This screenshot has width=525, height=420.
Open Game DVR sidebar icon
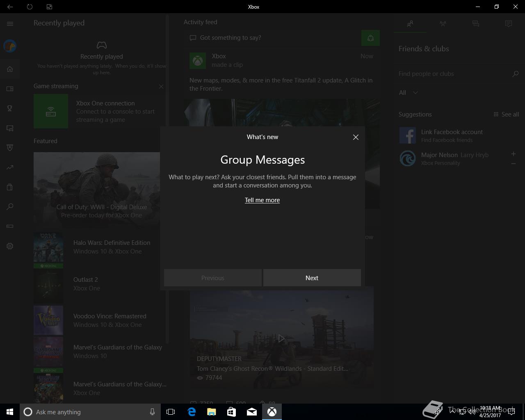click(x=10, y=128)
